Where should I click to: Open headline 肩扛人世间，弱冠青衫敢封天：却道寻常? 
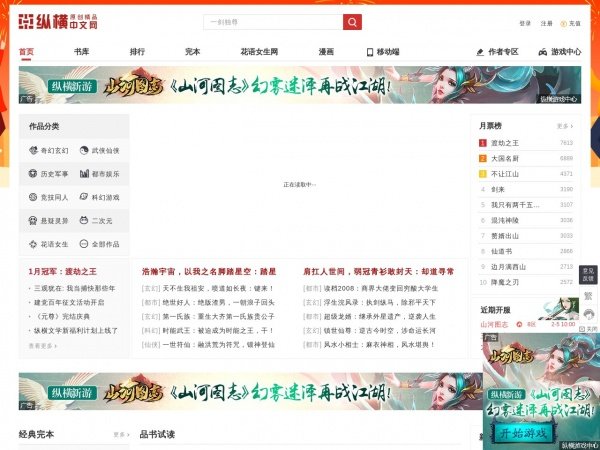[x=378, y=272]
